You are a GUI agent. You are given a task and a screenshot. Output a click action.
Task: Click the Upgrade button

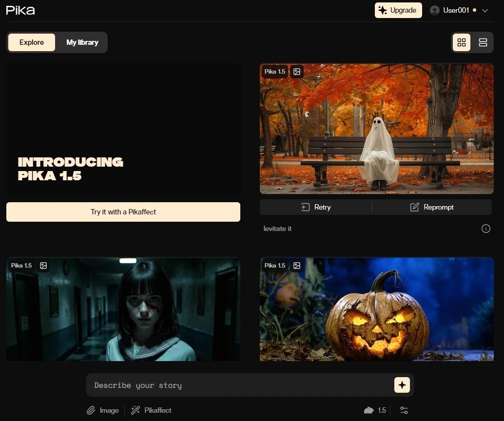(398, 10)
